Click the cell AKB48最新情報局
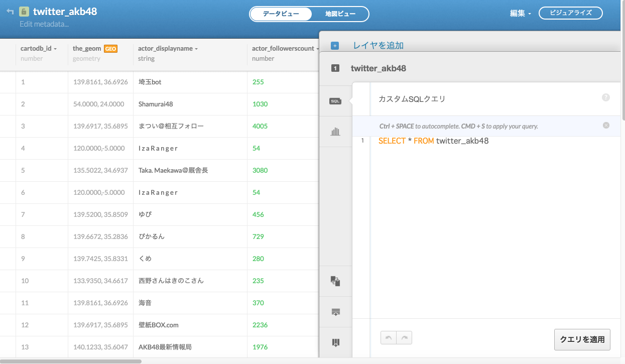625x364 pixels. tap(165, 347)
